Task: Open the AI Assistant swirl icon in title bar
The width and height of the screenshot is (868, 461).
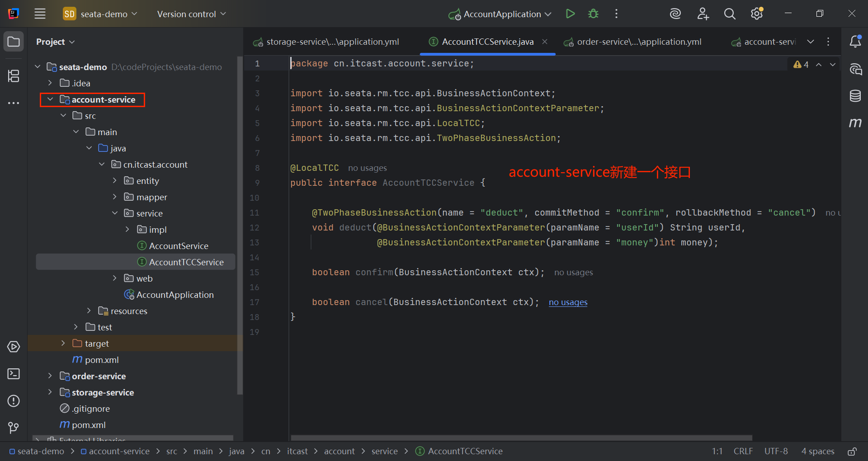Action: [675, 14]
